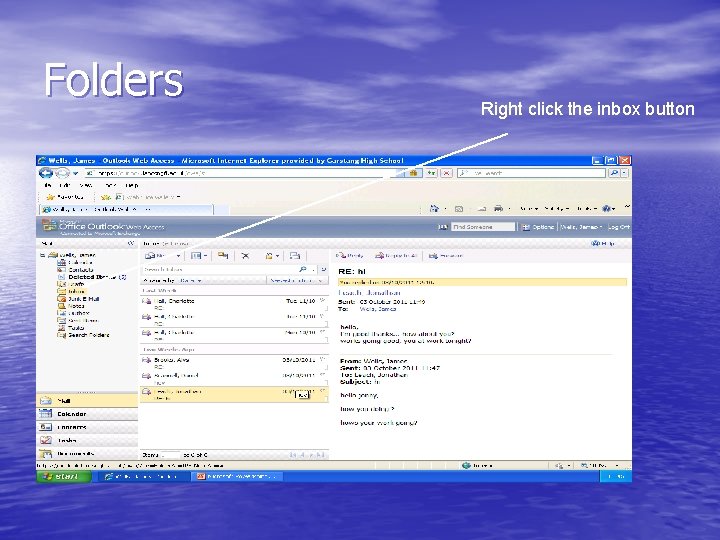Click the Search Inbox magnifier icon
Screen dimensions: 720x540
point(303,269)
